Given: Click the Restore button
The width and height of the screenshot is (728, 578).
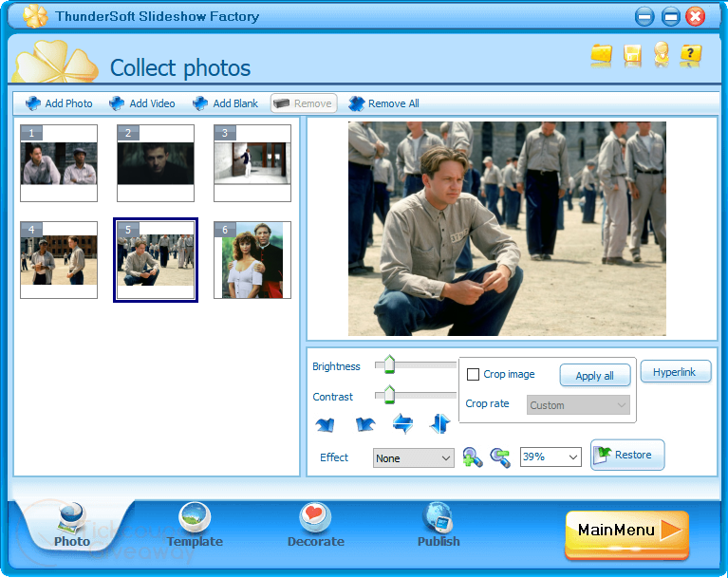Looking at the screenshot, I should (627, 455).
